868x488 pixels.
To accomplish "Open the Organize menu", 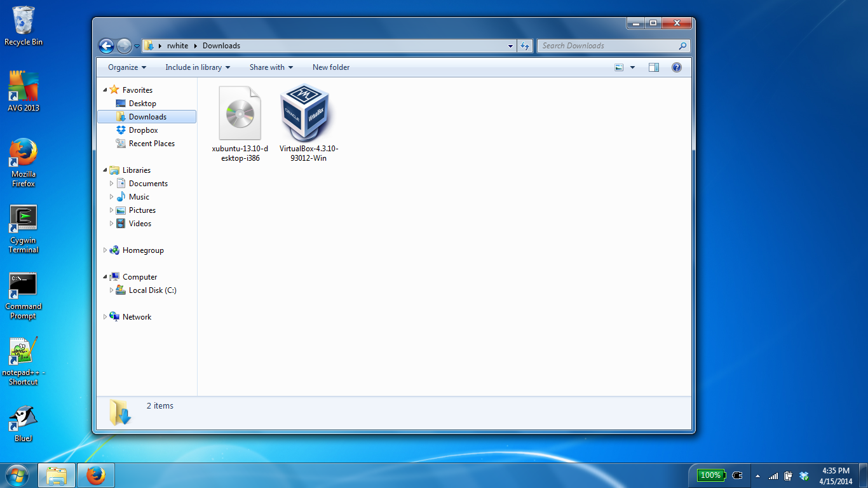I will point(127,67).
